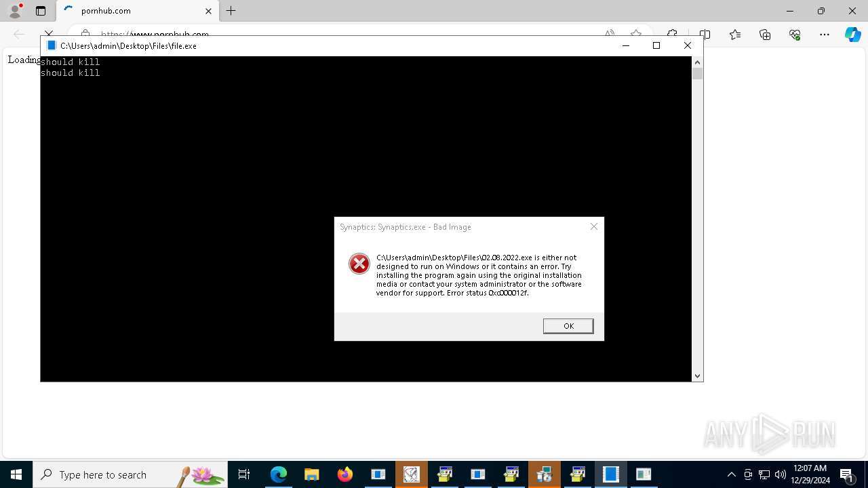Open Edge Collections panel
The width and height of the screenshot is (868, 488).
pos(765,35)
